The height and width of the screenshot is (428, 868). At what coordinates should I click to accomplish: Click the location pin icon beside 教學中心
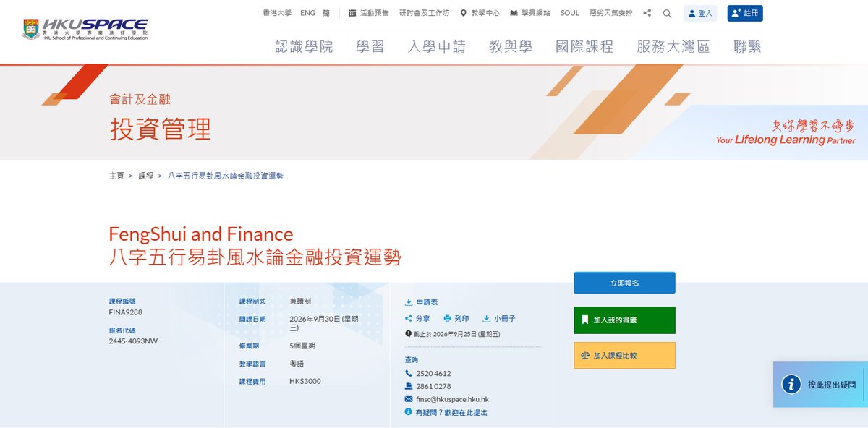click(464, 13)
